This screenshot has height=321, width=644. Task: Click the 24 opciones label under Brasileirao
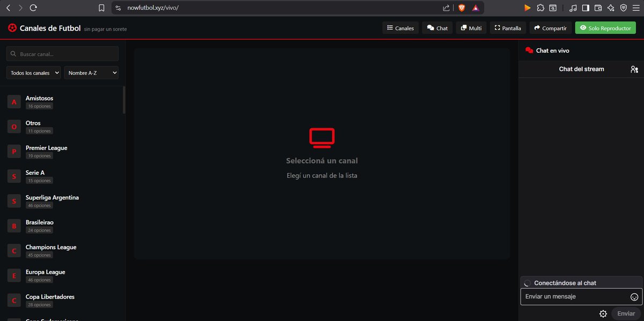(39, 230)
